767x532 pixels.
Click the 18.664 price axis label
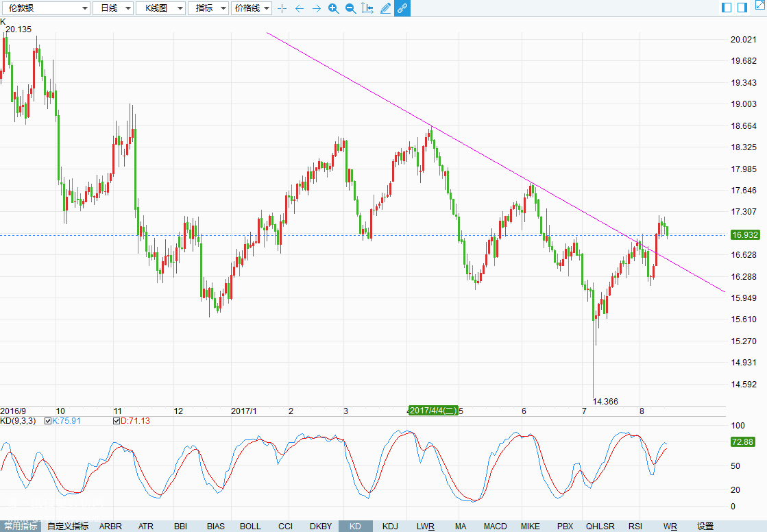click(744, 125)
